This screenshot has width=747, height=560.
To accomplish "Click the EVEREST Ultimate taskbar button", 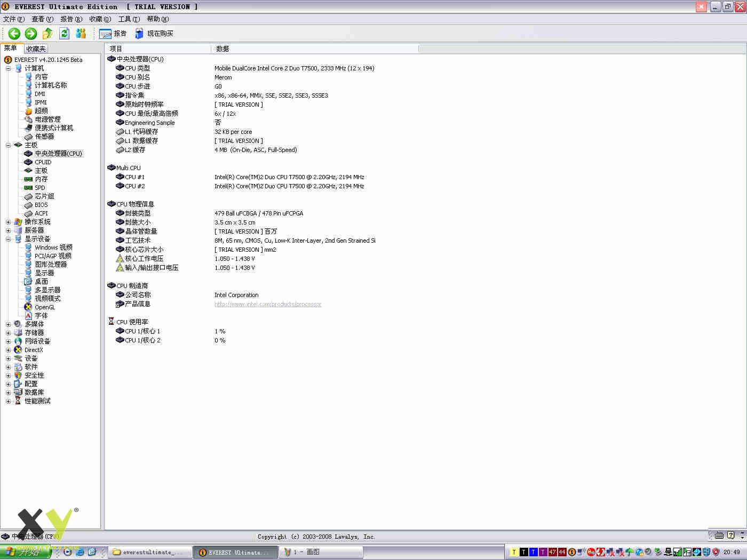I will tap(235, 552).
